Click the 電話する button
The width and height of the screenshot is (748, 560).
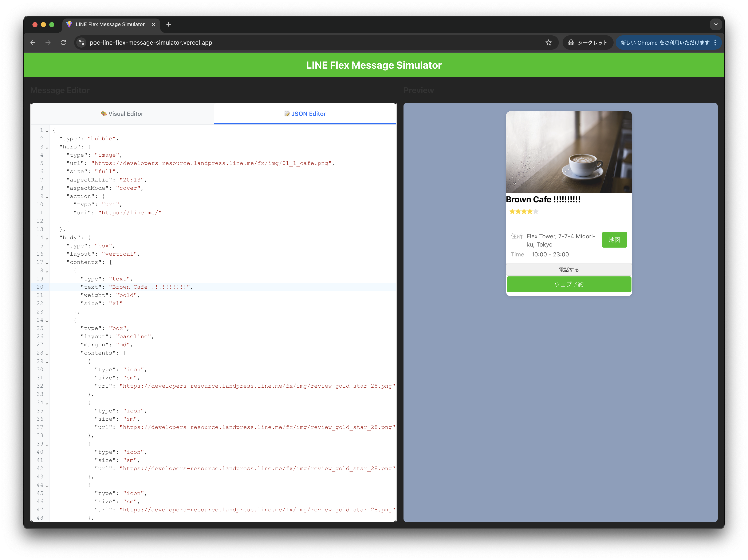(x=569, y=269)
